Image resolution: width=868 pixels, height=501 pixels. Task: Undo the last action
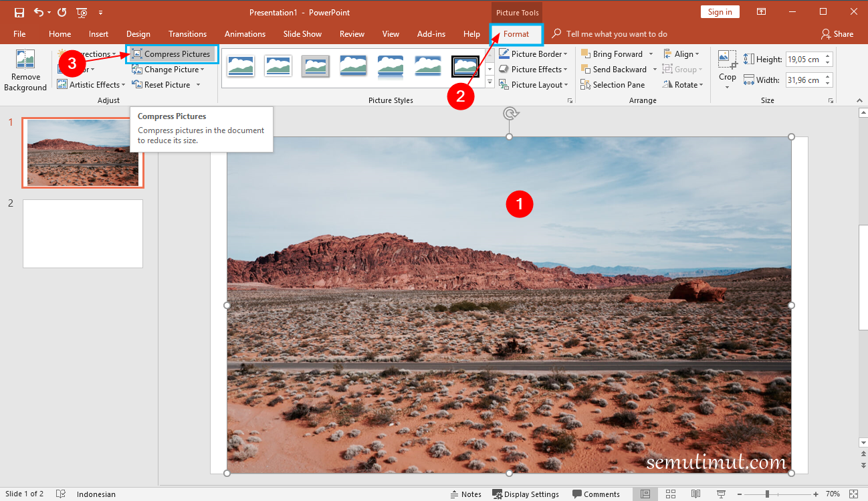[38, 12]
